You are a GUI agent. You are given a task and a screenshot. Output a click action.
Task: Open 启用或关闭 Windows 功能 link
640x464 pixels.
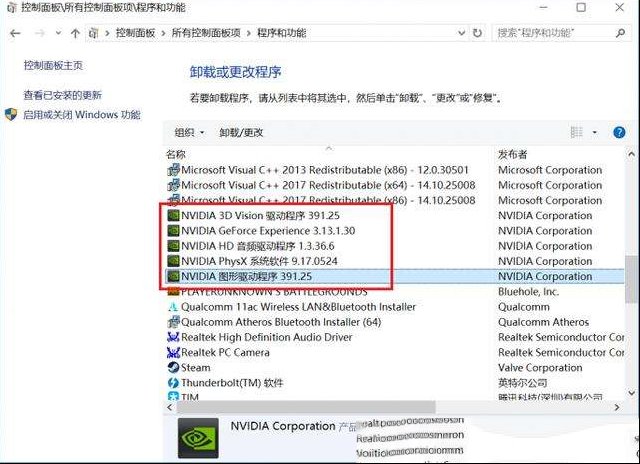(82, 115)
